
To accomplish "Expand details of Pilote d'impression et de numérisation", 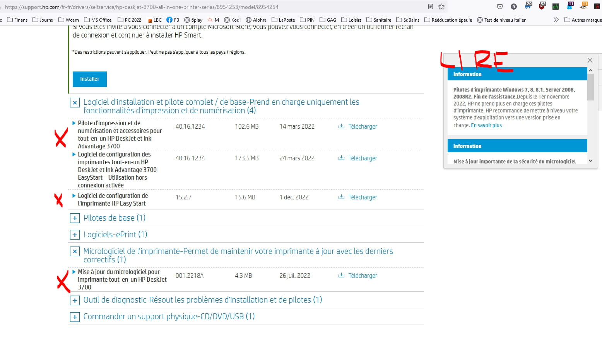I will (x=74, y=123).
